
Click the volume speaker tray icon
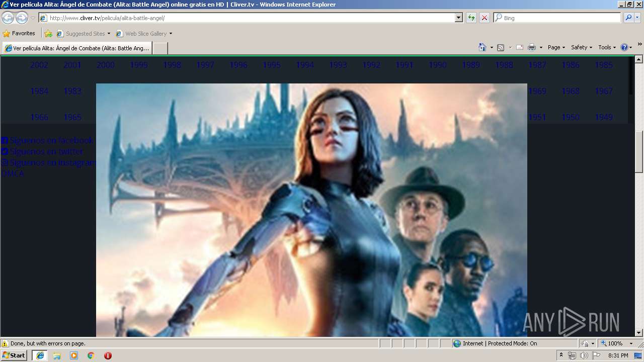(x=584, y=355)
